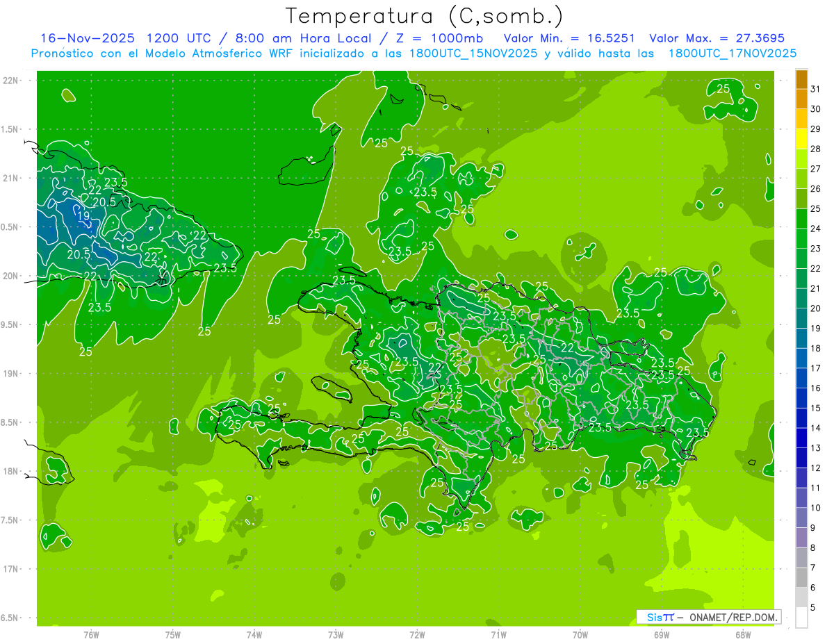Click the '72W' longitude axis label

click(418, 634)
